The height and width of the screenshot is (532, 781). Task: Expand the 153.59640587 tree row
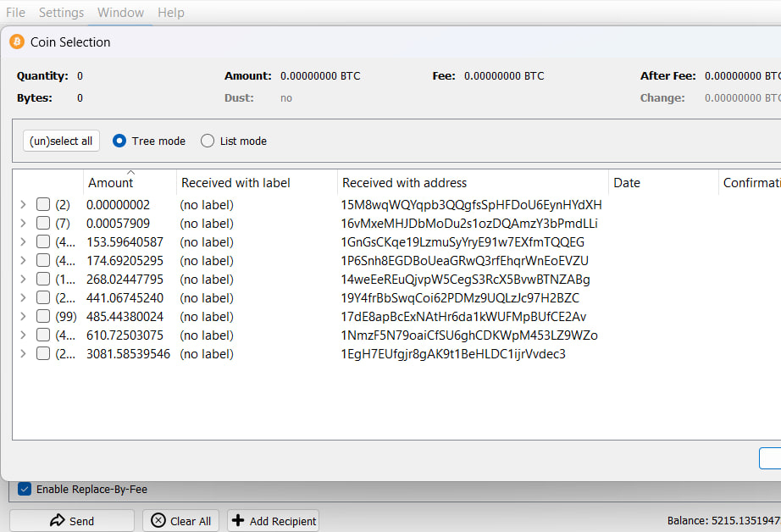(23, 241)
